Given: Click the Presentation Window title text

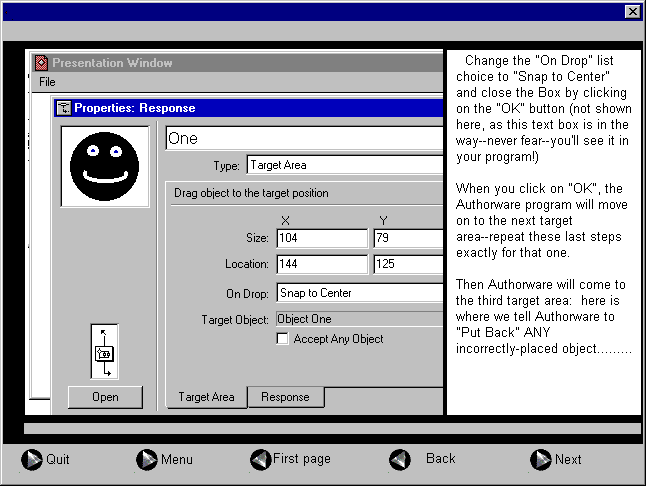Looking at the screenshot, I should click(112, 63).
